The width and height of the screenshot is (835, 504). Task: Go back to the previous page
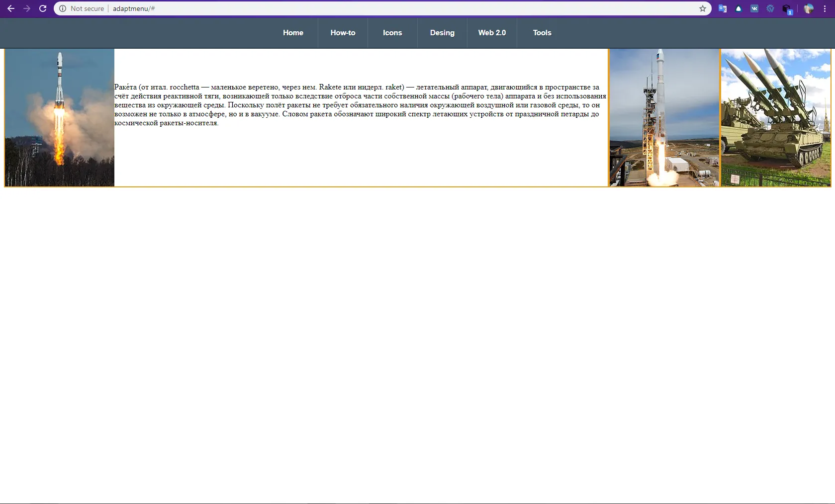point(10,8)
